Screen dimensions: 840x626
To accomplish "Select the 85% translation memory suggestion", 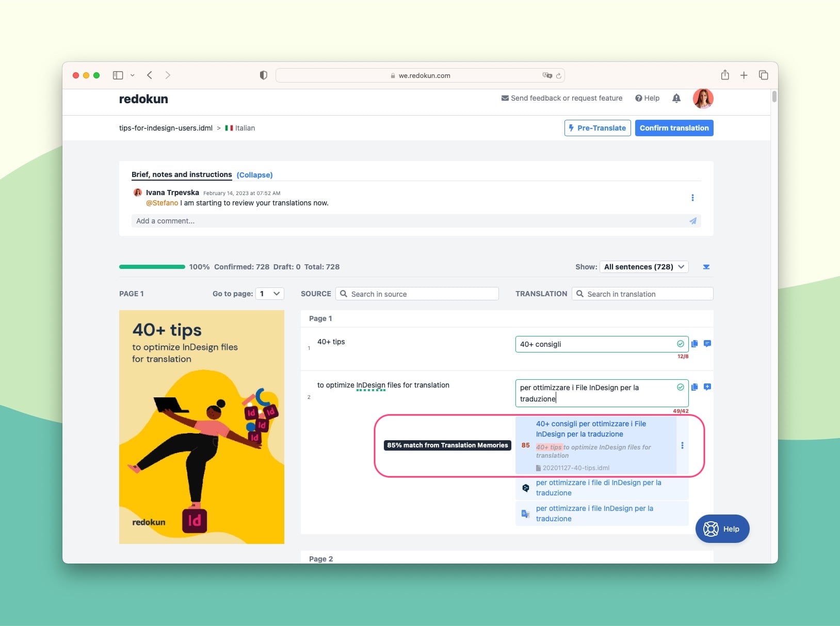I will pyautogui.click(x=596, y=445).
